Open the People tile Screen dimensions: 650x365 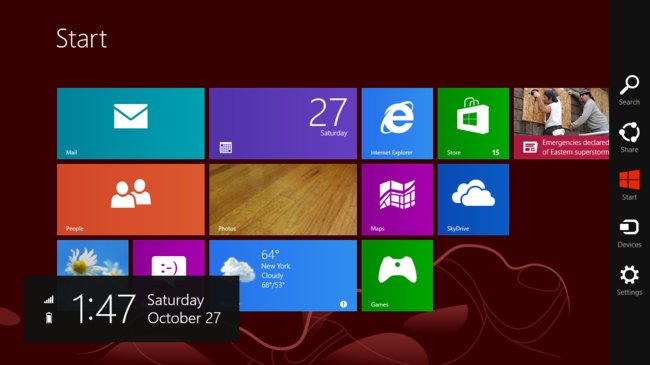coord(131,200)
